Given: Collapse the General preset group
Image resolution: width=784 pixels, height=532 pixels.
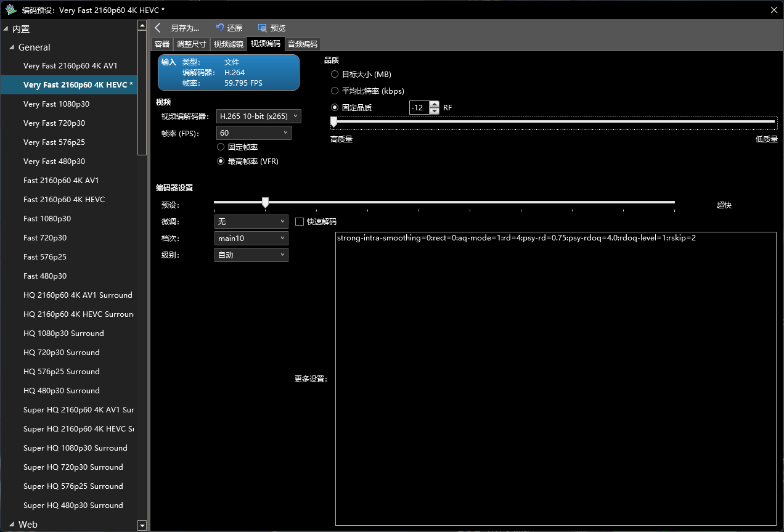Looking at the screenshot, I should [x=12, y=47].
